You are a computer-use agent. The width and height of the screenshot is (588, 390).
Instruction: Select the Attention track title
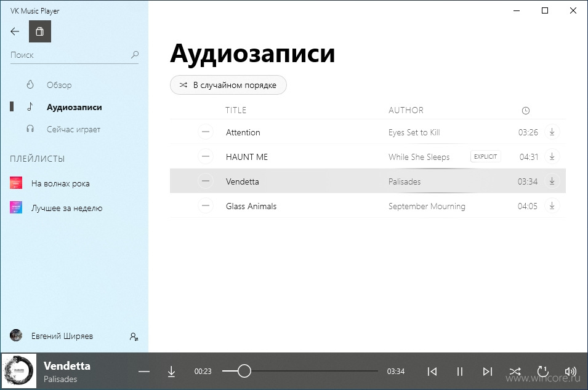pos(243,132)
